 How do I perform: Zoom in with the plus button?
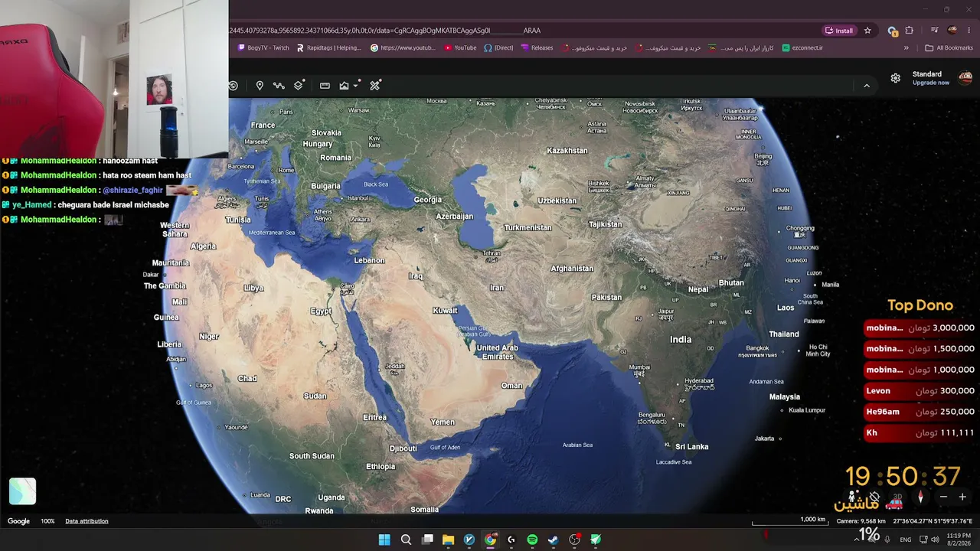[962, 497]
